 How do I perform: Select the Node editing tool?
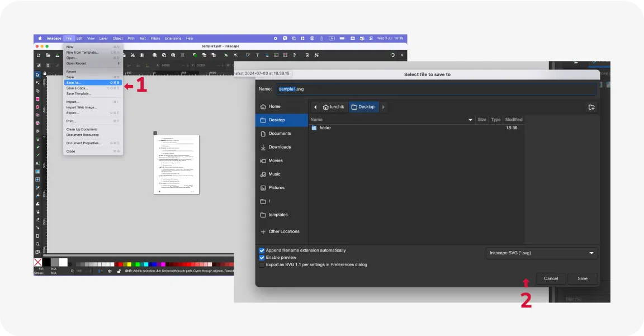[x=37, y=83]
